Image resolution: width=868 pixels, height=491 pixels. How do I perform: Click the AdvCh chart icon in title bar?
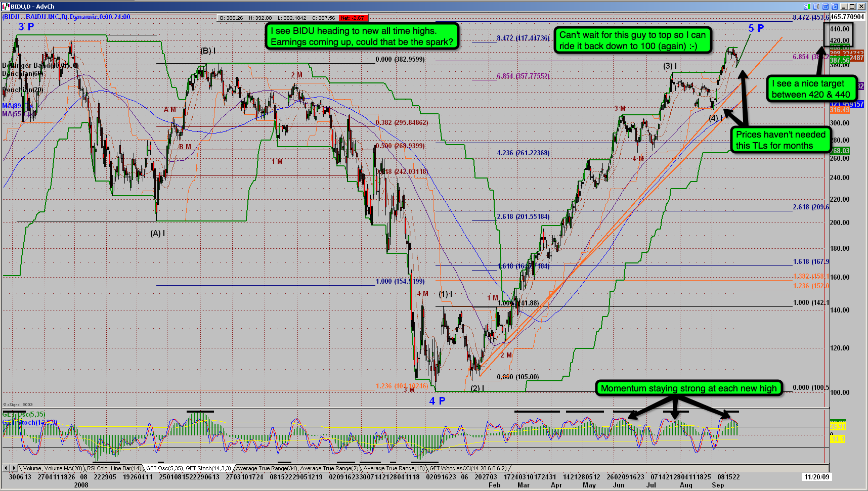(6, 6)
